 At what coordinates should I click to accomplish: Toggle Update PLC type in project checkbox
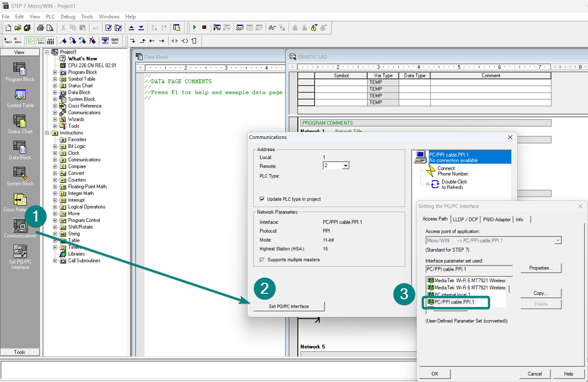[x=262, y=199]
